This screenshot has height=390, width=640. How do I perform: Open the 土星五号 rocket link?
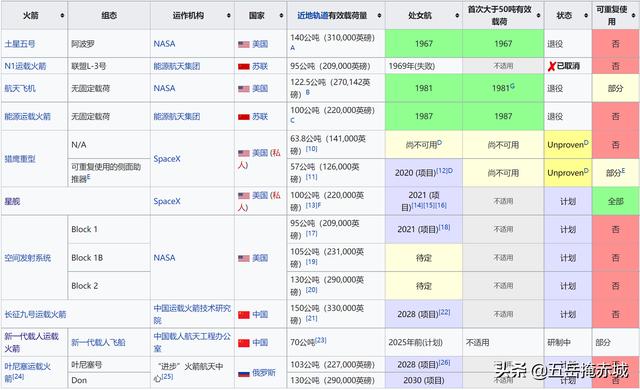click(x=20, y=44)
